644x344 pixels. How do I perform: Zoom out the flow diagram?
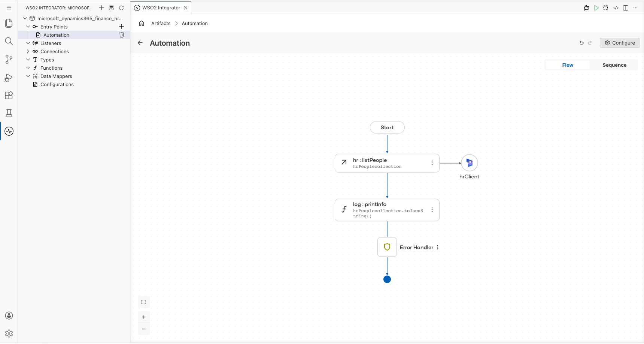144,329
